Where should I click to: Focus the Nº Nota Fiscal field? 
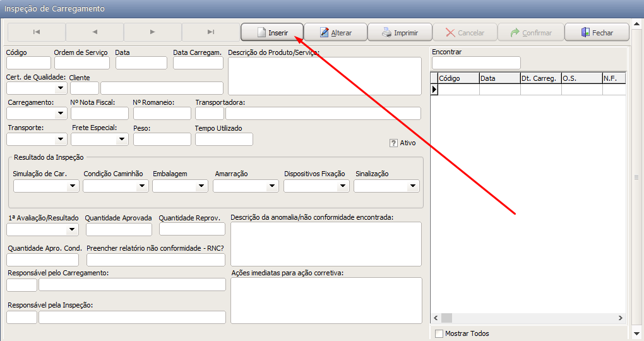(x=100, y=114)
